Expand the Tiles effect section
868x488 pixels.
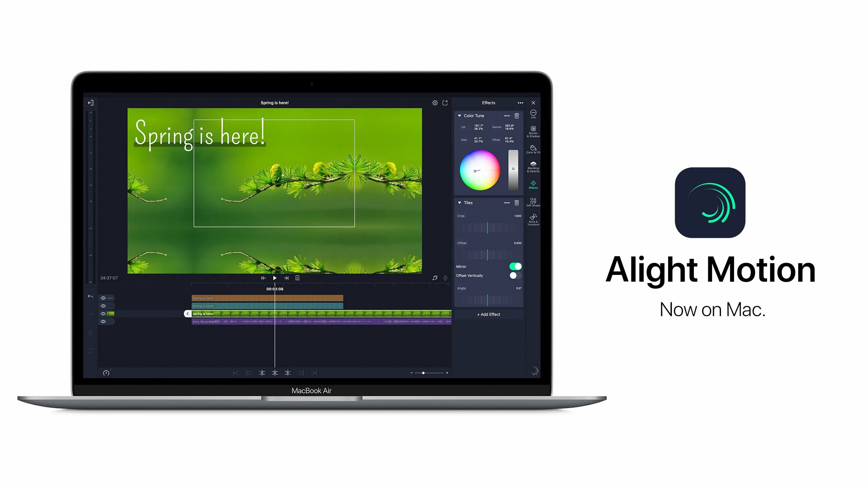[x=459, y=203]
